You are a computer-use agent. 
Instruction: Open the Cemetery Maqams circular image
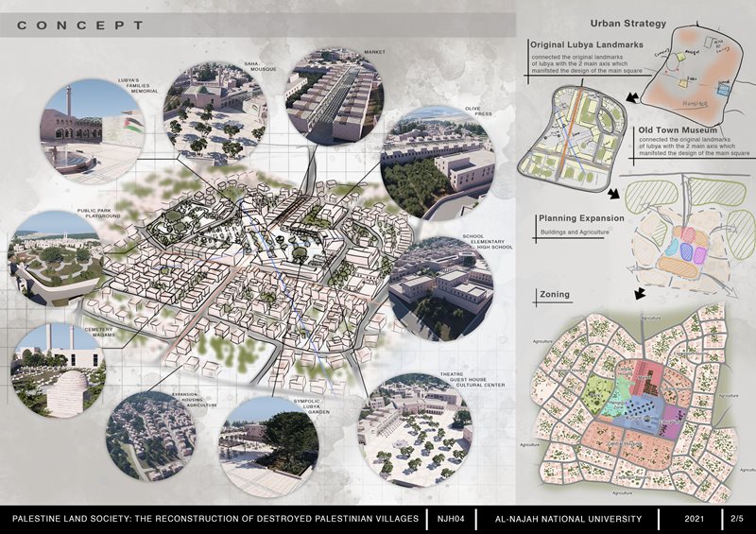pyautogui.click(x=59, y=370)
